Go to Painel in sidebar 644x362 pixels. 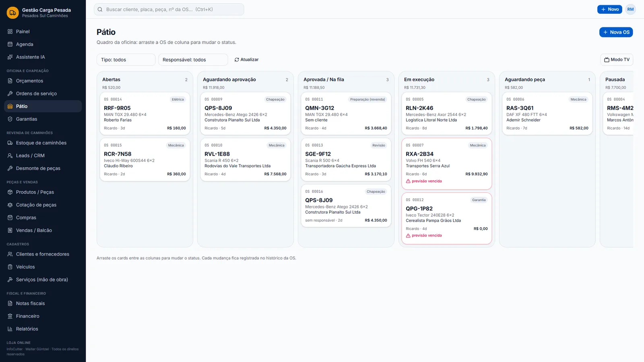(x=43, y=31)
